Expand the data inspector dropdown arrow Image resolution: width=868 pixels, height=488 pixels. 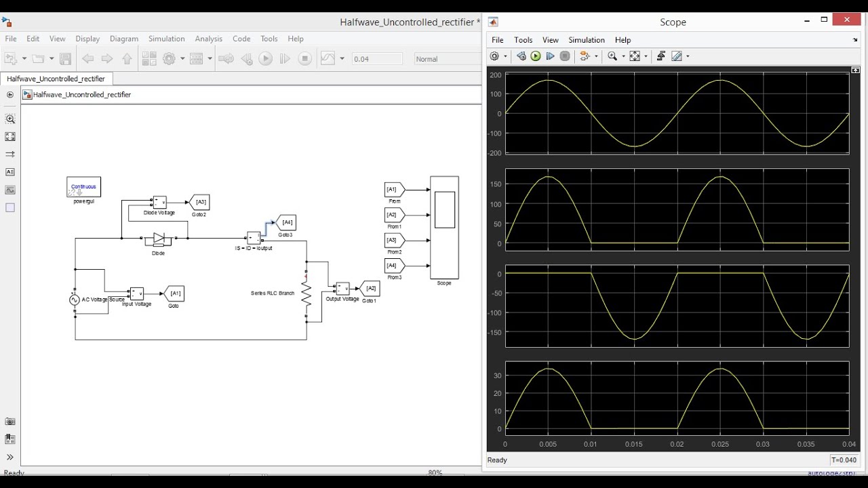pos(341,59)
